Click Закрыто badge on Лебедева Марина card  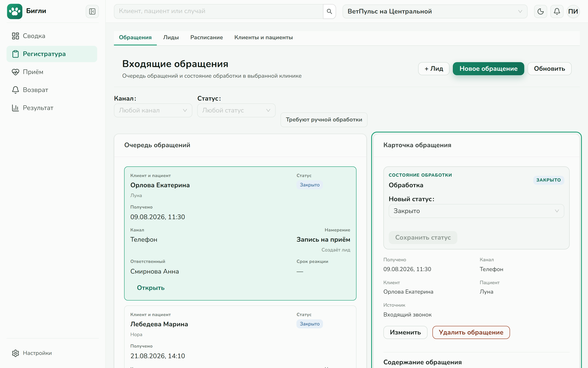click(310, 324)
